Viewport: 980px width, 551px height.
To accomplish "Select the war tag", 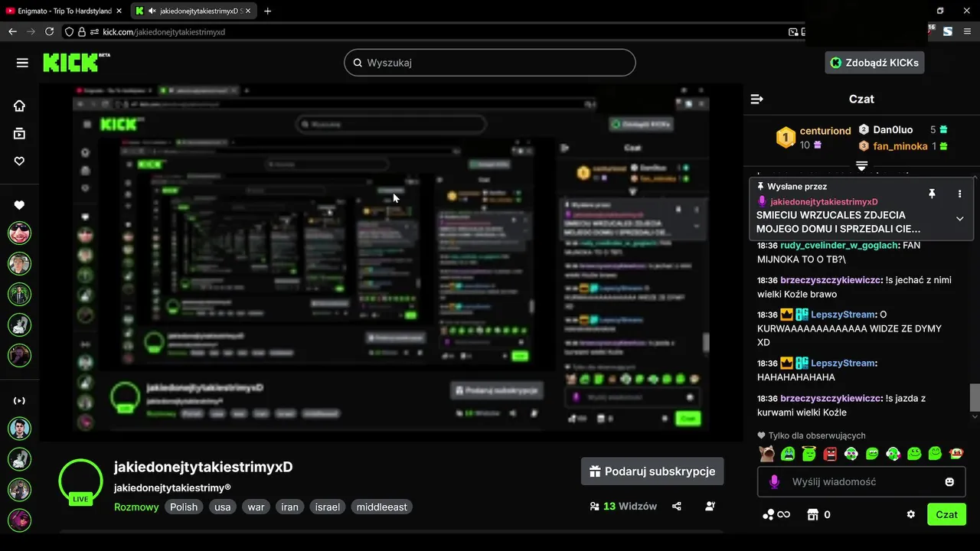I will [256, 507].
